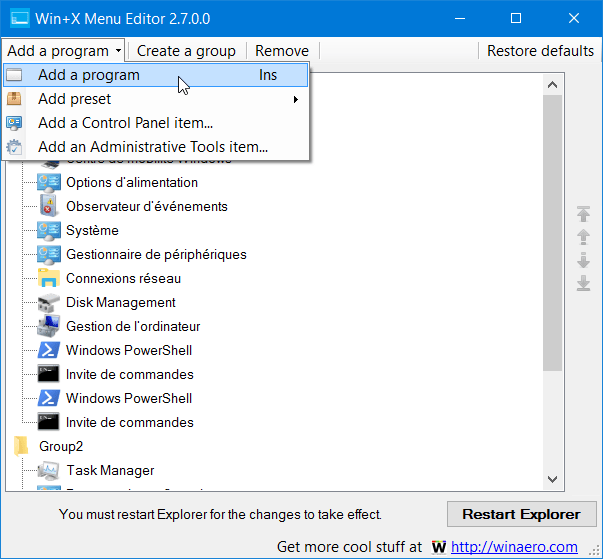603x559 pixels.
Task: Click the Connexions réseau folder icon
Action: 48,278
